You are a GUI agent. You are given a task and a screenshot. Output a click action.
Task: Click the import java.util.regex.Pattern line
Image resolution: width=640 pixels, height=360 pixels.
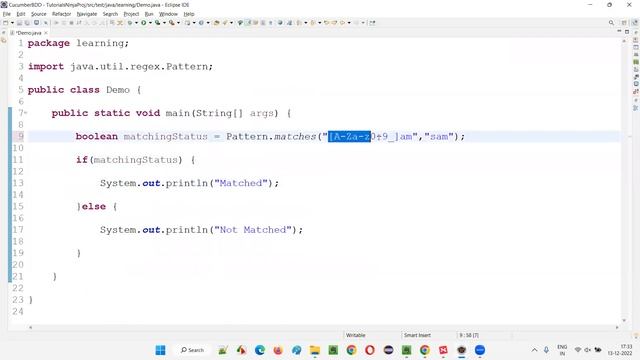[120, 67]
